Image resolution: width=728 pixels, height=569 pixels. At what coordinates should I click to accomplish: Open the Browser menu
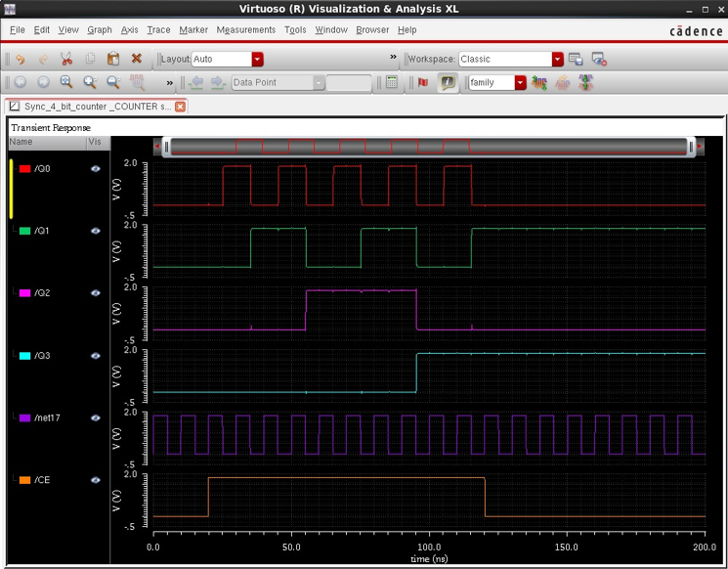pyautogui.click(x=372, y=29)
